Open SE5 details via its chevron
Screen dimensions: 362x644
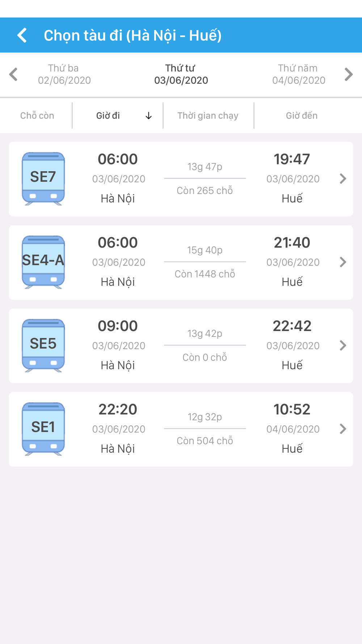(343, 346)
